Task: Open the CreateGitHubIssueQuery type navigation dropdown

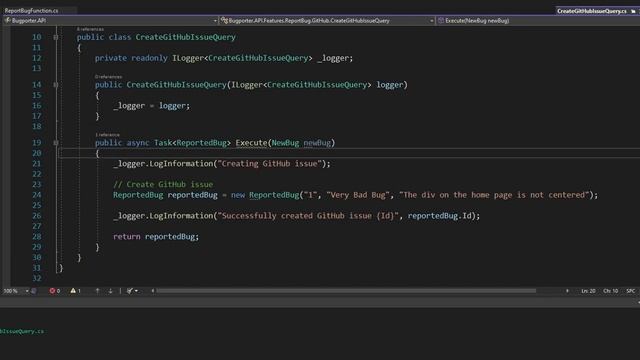Action: pos(327,20)
